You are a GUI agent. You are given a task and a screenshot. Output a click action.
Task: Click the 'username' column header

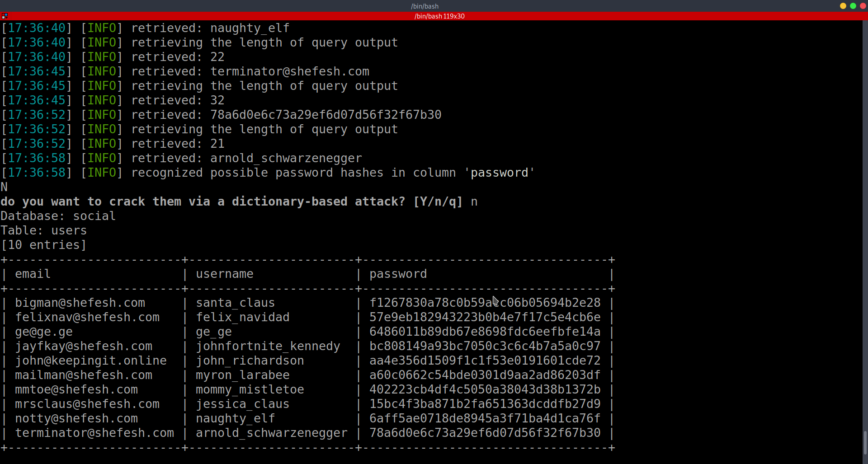pos(224,274)
